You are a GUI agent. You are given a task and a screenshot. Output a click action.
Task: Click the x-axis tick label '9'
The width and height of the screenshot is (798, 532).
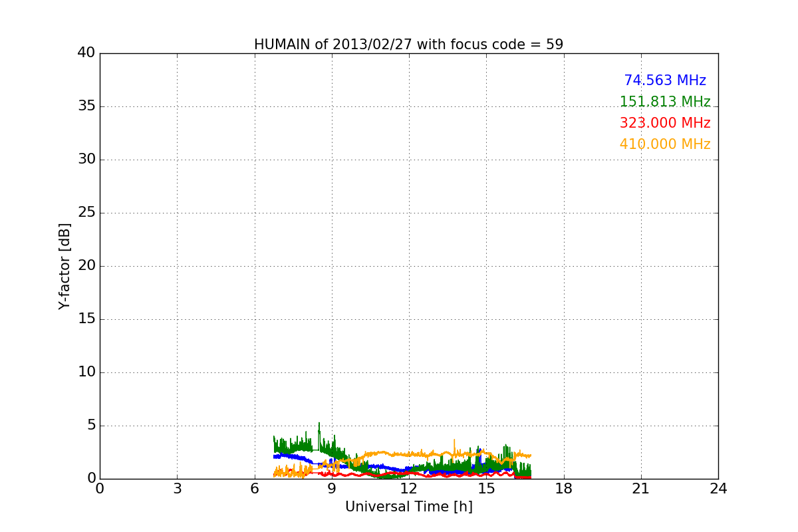[331, 489]
